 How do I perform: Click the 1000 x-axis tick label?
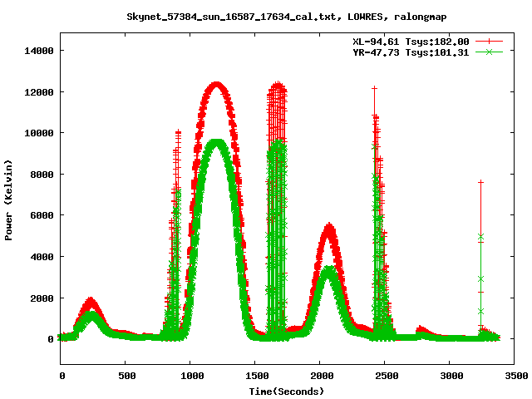pos(192,376)
